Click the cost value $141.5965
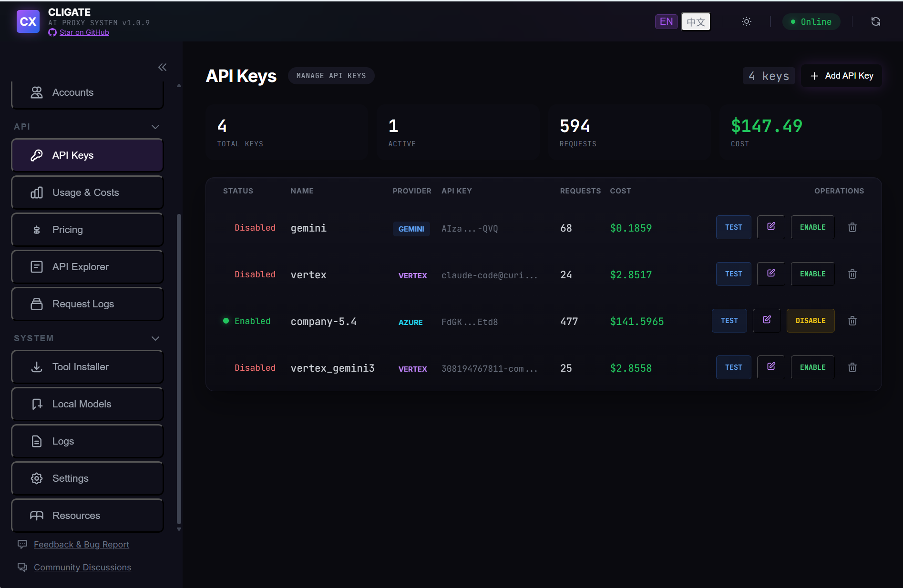This screenshot has width=903, height=588. point(637,322)
